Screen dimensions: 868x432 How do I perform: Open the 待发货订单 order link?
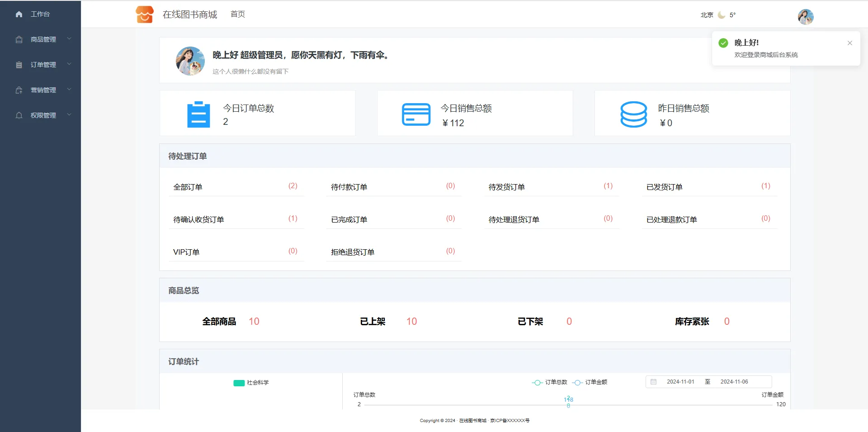(506, 187)
